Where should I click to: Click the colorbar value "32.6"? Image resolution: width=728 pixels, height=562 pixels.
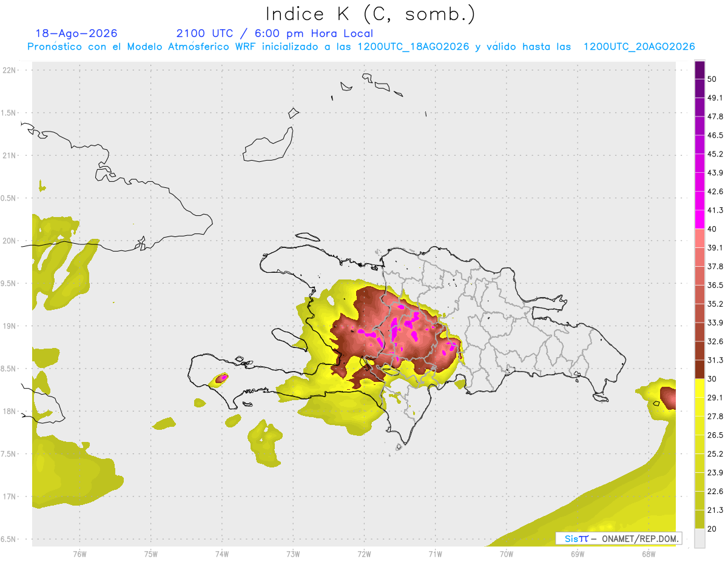[x=715, y=342]
